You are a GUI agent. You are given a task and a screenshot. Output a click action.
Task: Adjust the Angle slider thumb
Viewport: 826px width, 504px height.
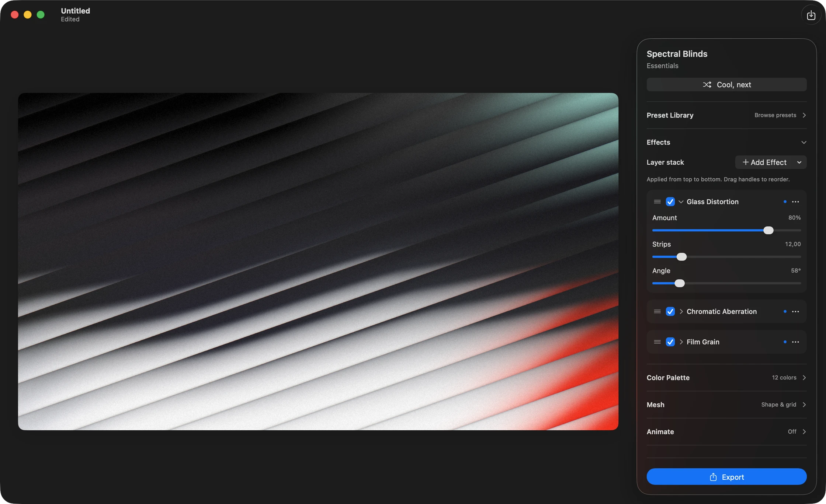tap(680, 283)
